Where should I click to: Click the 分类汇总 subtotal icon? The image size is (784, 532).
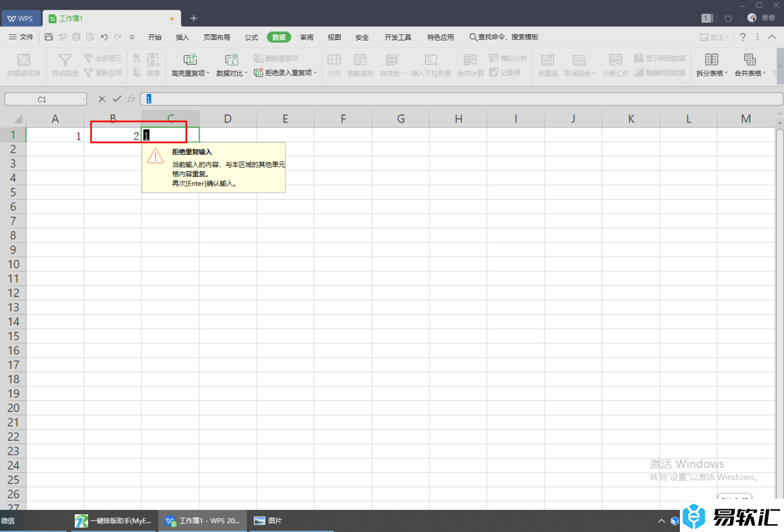coord(616,60)
